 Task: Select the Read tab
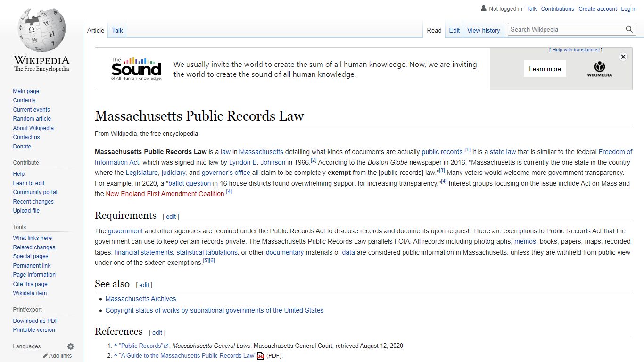click(x=434, y=30)
